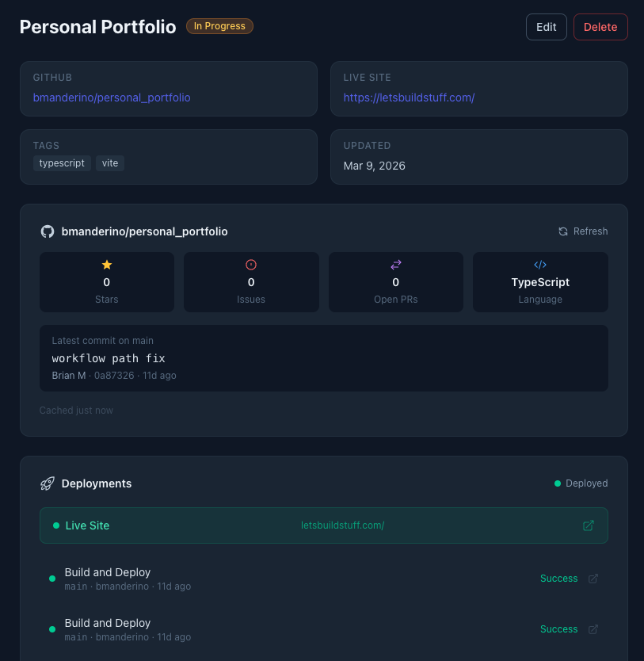
Task: Click the TypeScript code language icon
Action: tap(540, 264)
